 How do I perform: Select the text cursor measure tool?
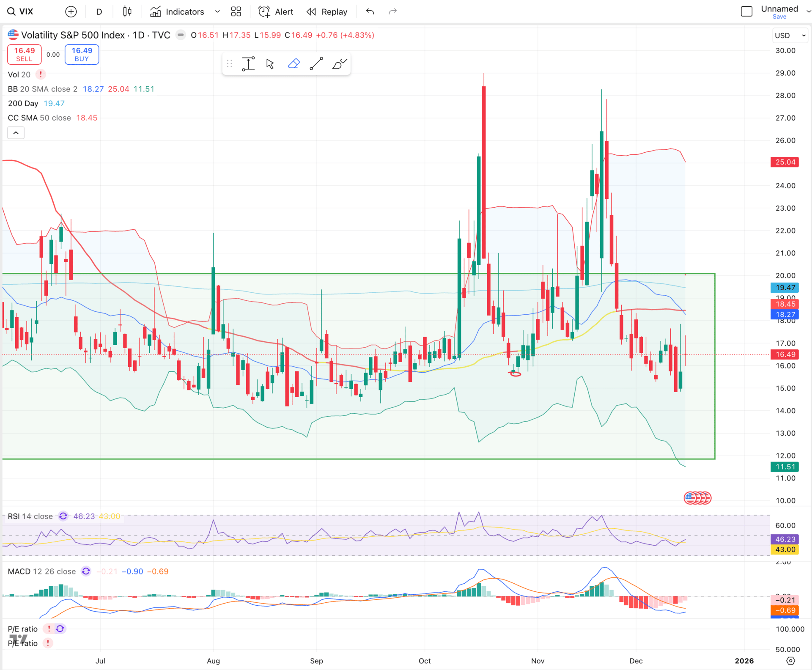pos(248,64)
